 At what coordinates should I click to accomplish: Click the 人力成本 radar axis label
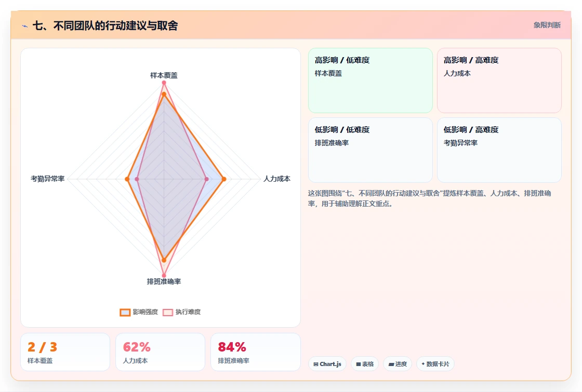point(277,179)
